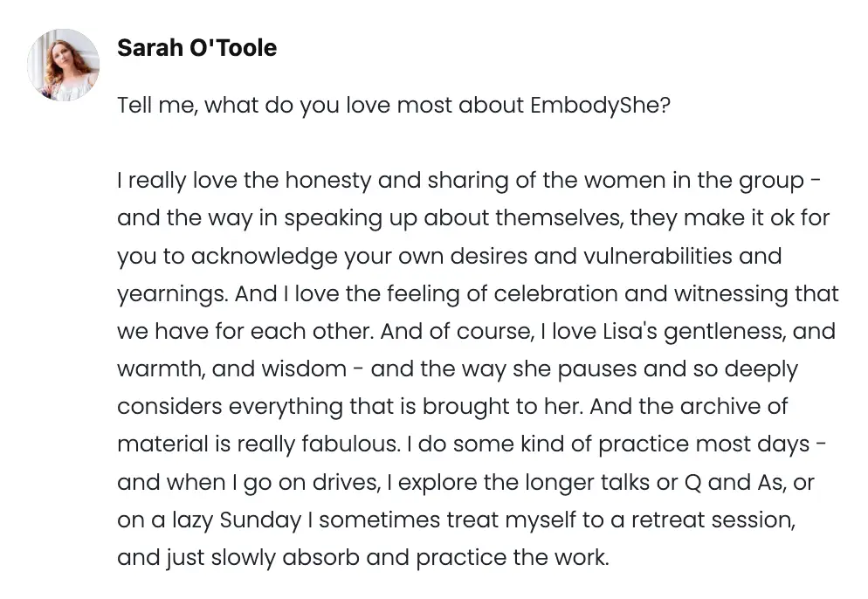This screenshot has height=599, width=868.
Task: Select the word "gentleness"
Action: (734, 332)
